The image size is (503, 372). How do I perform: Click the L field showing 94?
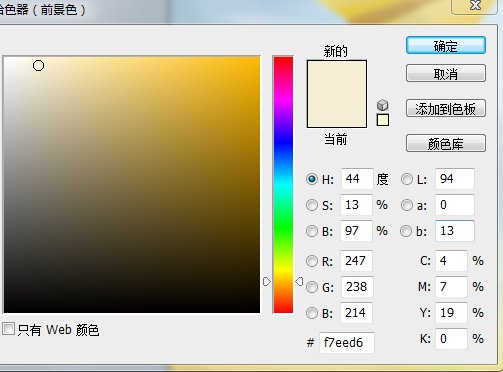(455, 179)
